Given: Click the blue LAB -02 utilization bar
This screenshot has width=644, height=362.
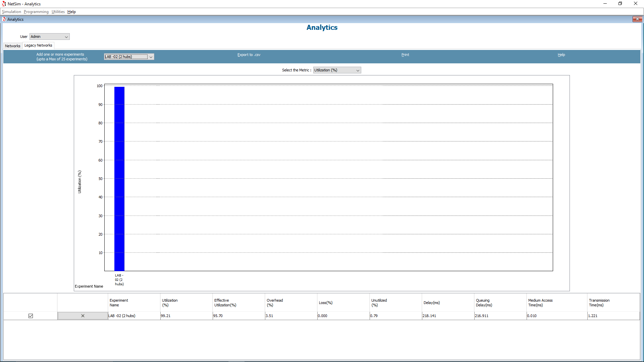Looking at the screenshot, I should (x=119, y=179).
